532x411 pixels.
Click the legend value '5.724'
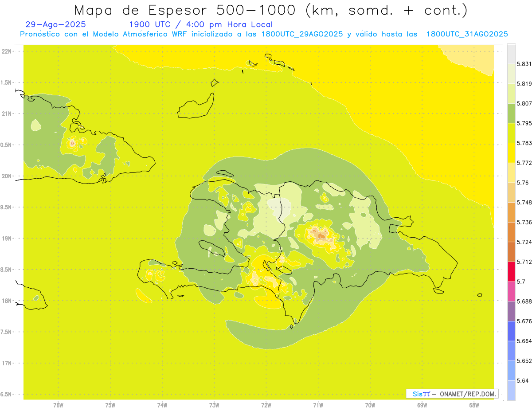524,242
